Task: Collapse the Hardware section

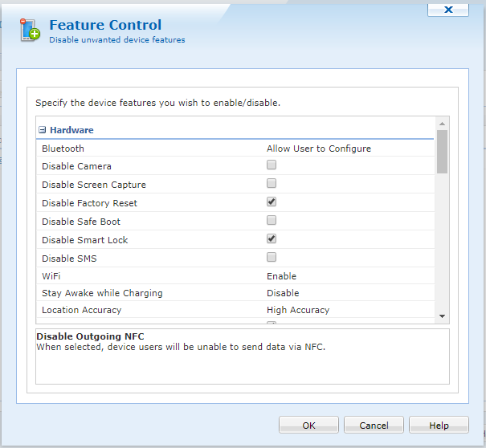Action: [x=42, y=130]
